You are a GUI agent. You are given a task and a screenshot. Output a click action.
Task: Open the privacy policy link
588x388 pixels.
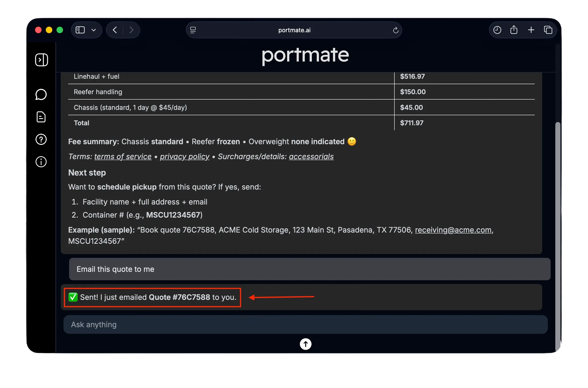[x=185, y=156]
